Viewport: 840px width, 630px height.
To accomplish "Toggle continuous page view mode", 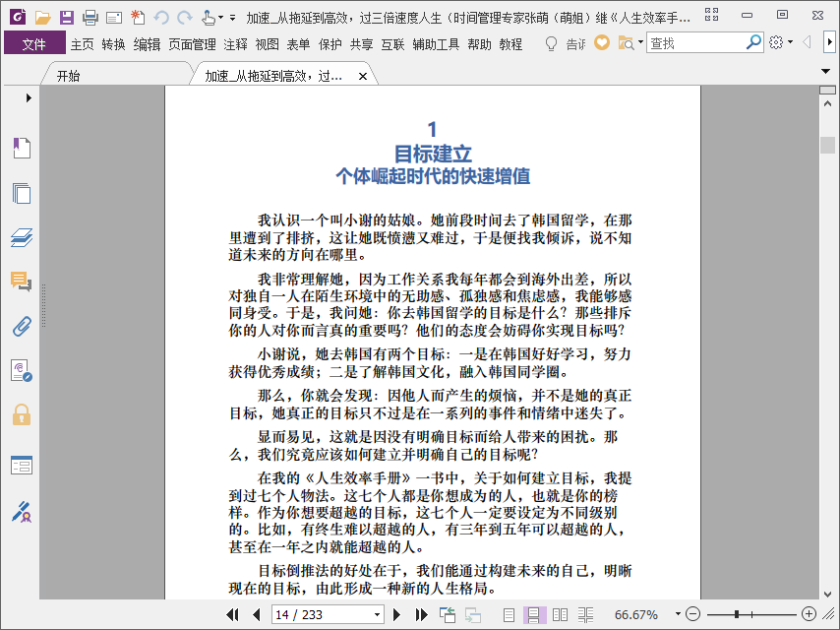I will click(534, 614).
